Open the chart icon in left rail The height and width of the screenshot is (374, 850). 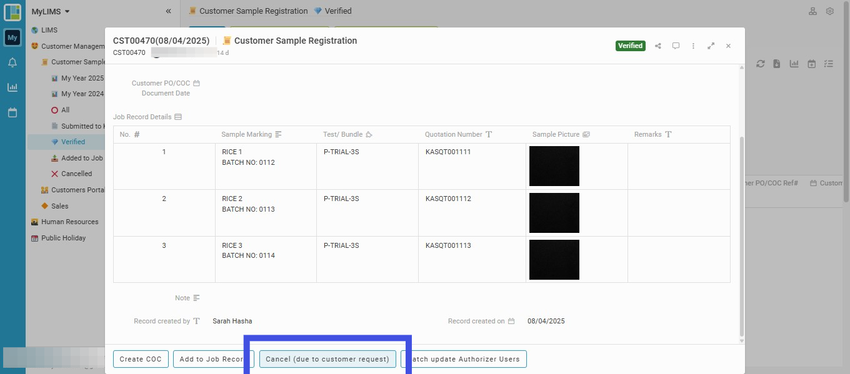point(12,87)
